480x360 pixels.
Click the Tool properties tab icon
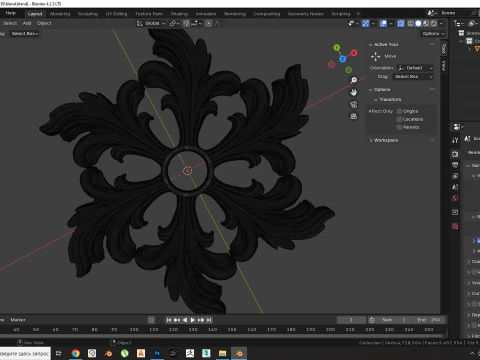(x=455, y=140)
